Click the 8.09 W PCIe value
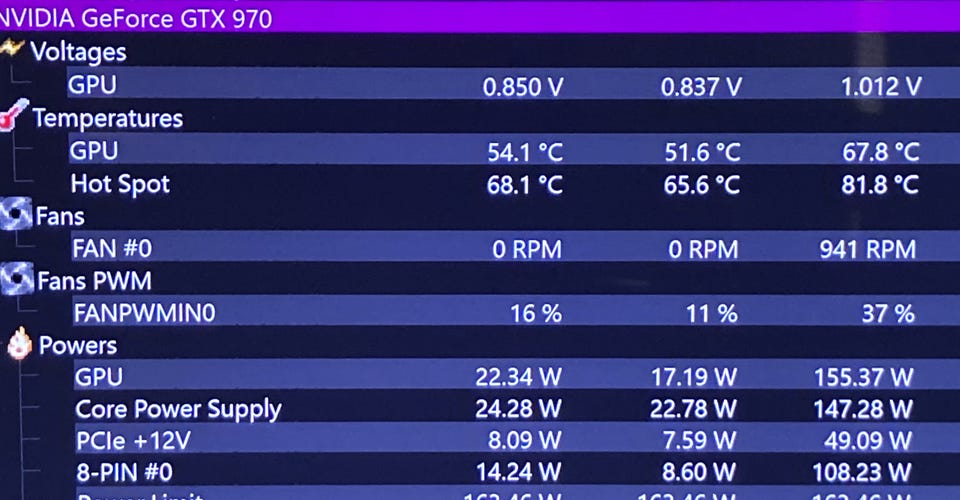 point(525,440)
